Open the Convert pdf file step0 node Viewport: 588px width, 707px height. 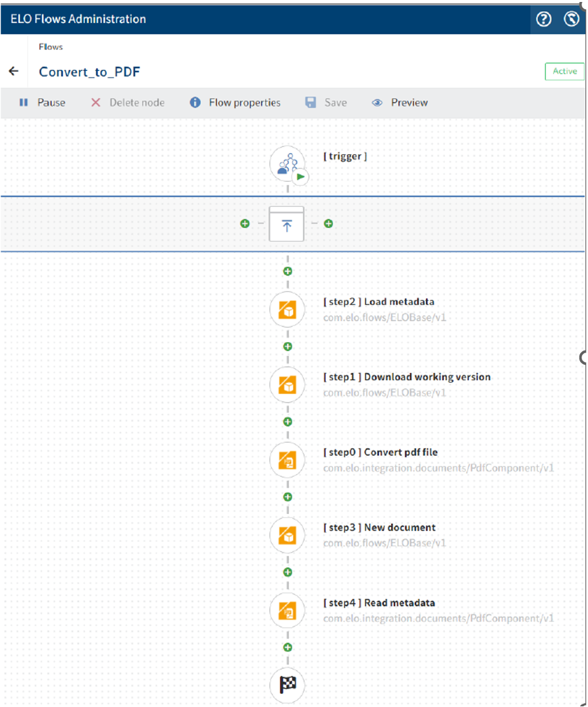(x=287, y=460)
